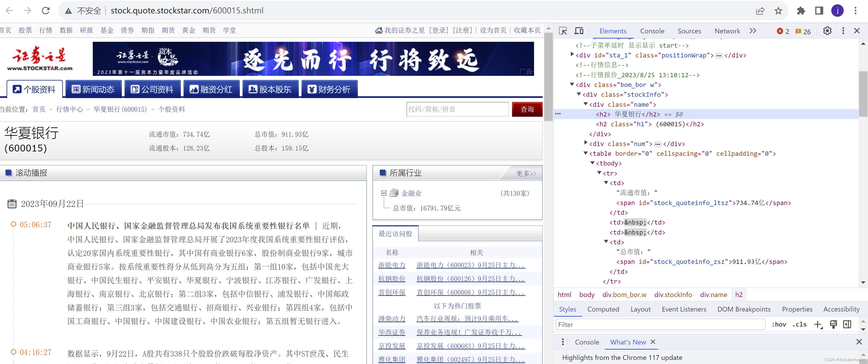
Task: Bookmark this page with the star icon
Action: point(778,10)
